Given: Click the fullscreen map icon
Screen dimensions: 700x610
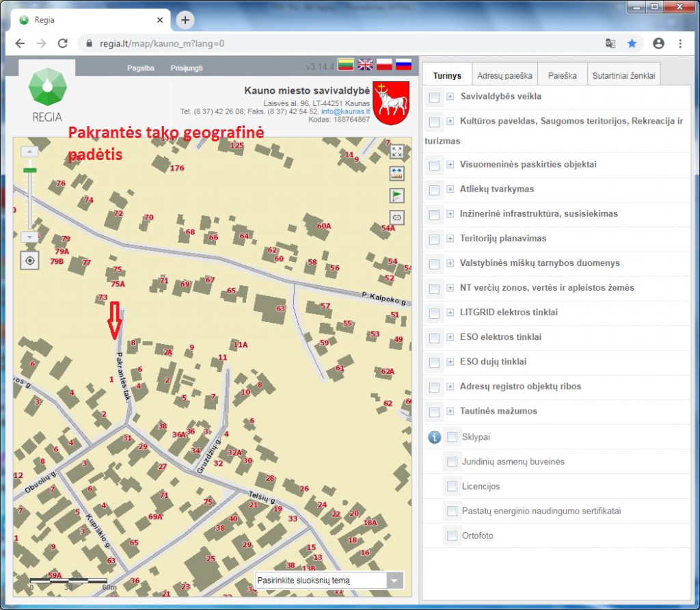Looking at the screenshot, I should 397,152.
